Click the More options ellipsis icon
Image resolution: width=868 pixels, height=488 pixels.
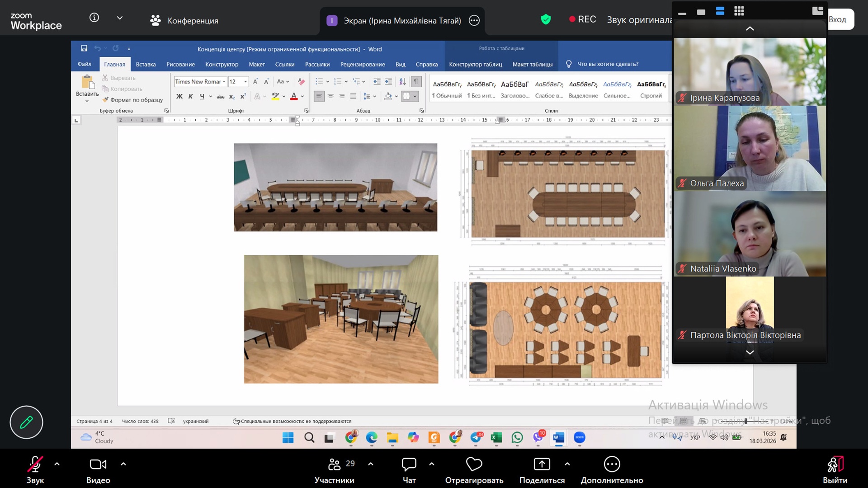click(612, 465)
